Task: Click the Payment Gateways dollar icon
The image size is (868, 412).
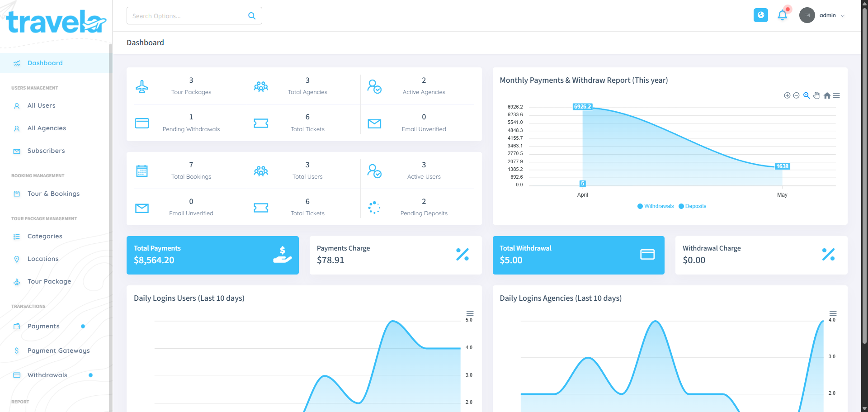Action: coord(17,350)
